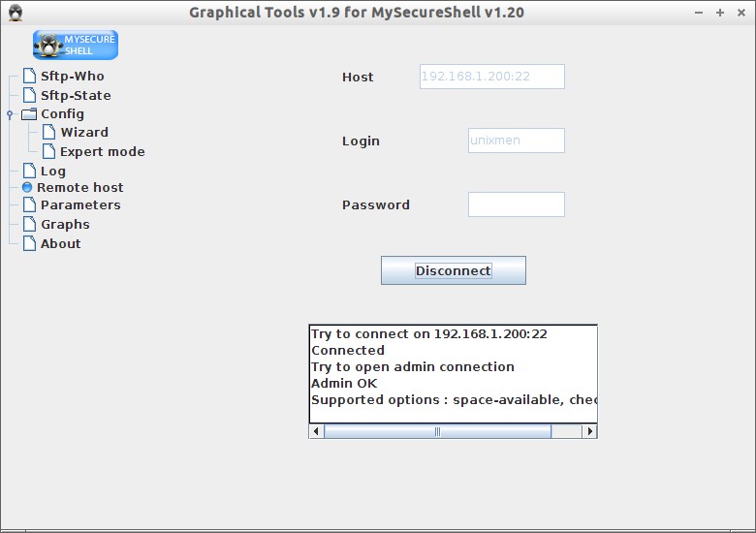Click the Login input field
Viewport: 756px width, 533px height.
click(x=516, y=141)
